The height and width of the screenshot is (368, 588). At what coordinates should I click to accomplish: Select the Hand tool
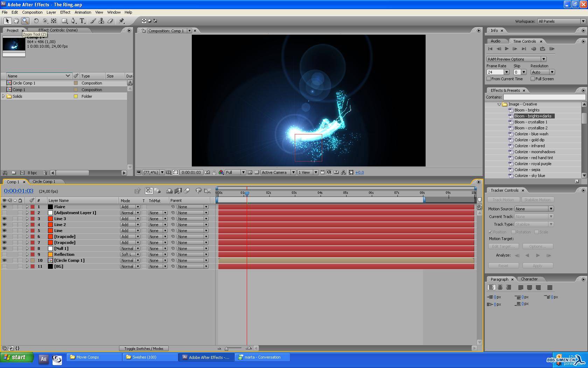16,21
